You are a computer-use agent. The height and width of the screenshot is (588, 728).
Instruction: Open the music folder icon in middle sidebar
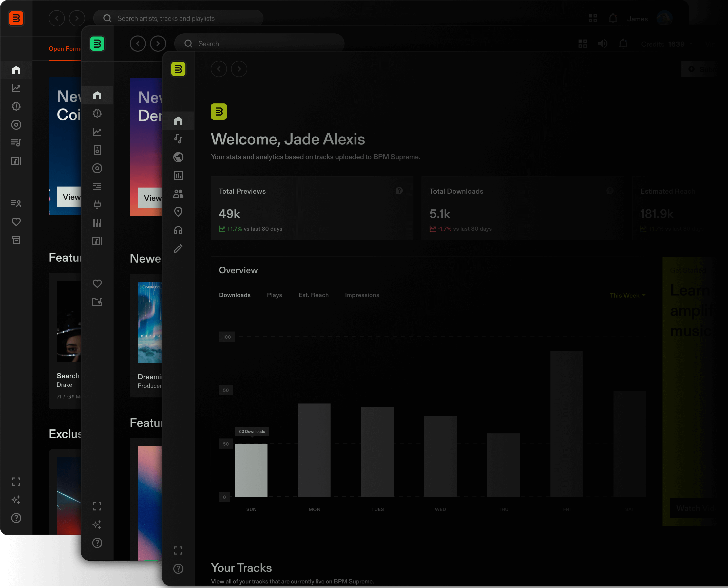click(97, 302)
